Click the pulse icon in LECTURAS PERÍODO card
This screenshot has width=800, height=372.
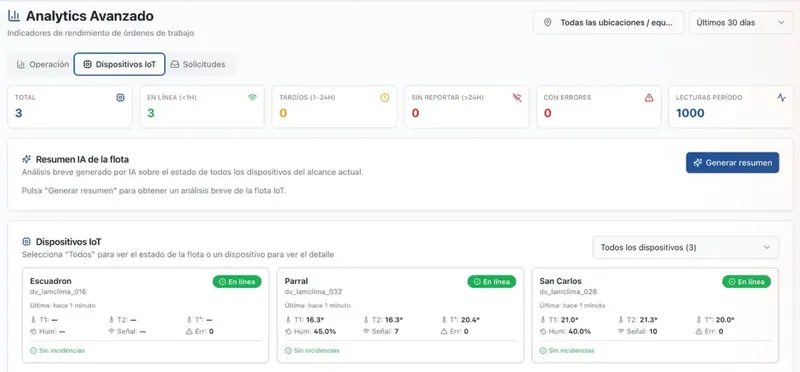point(781,97)
